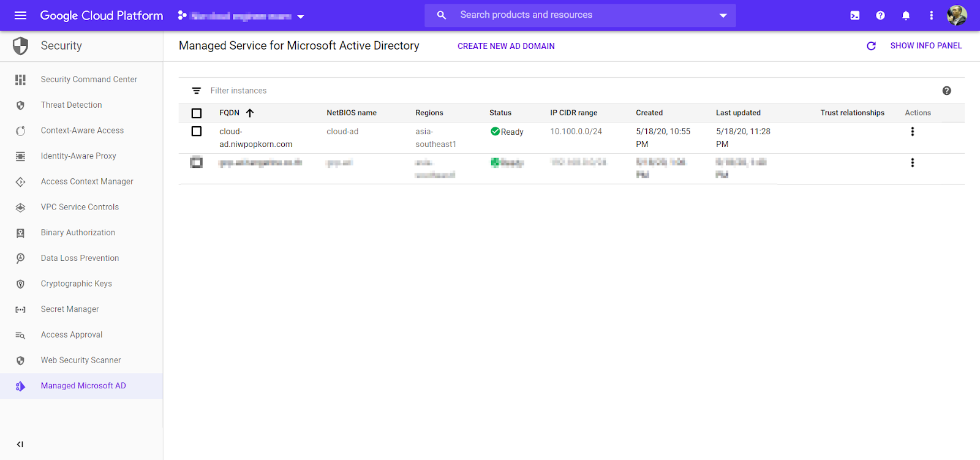Click the Managed Microsoft AD icon
The image size is (980, 460).
[20, 386]
